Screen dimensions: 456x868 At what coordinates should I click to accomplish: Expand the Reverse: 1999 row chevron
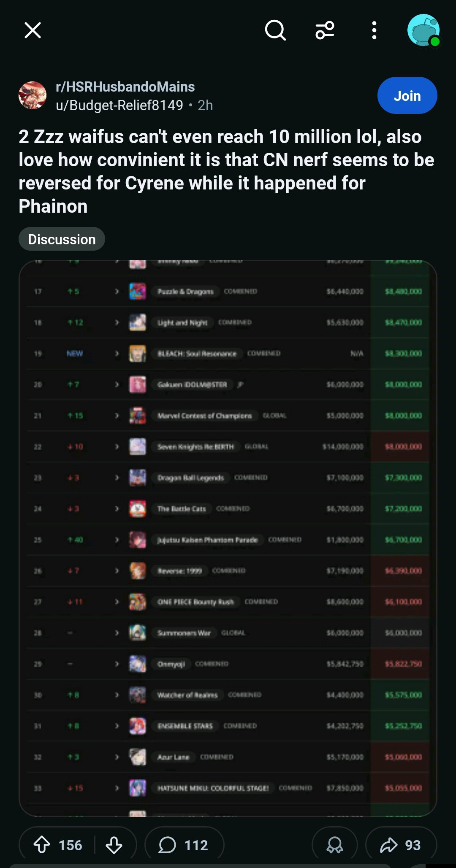(x=117, y=571)
